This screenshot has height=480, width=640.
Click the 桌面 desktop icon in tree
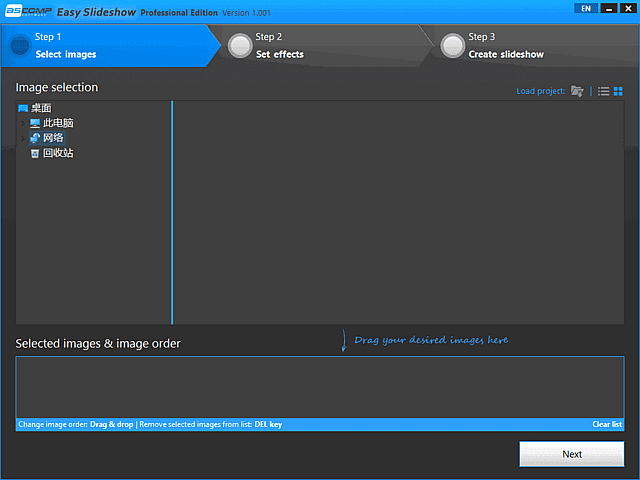tap(23, 108)
